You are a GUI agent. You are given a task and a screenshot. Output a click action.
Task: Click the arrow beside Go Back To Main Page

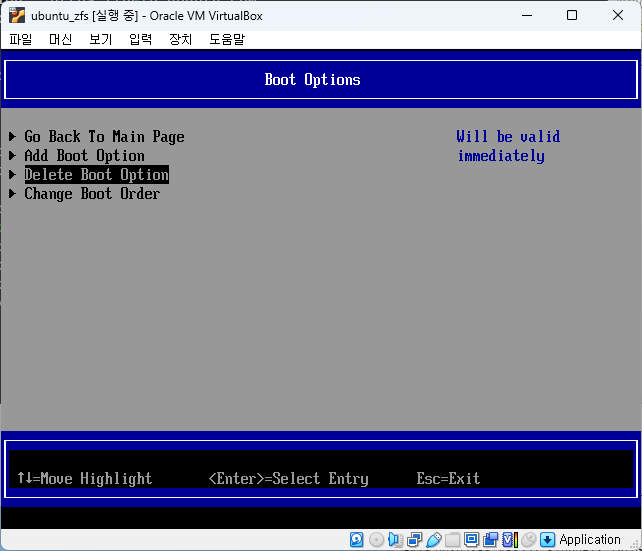coord(13,137)
